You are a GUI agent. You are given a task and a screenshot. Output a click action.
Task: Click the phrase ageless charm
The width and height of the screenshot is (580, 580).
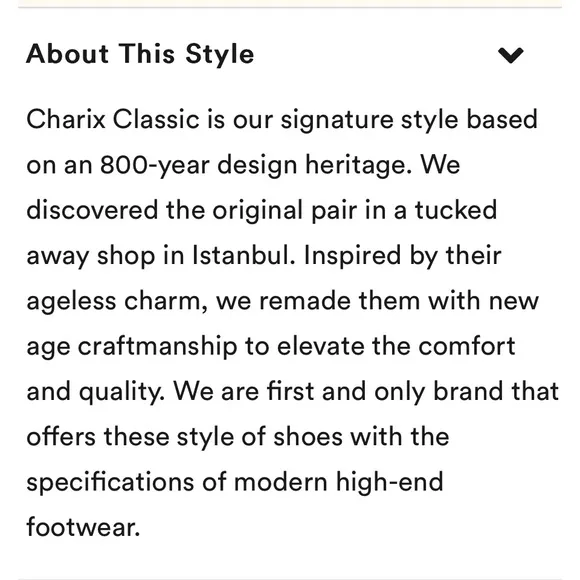pos(117,301)
